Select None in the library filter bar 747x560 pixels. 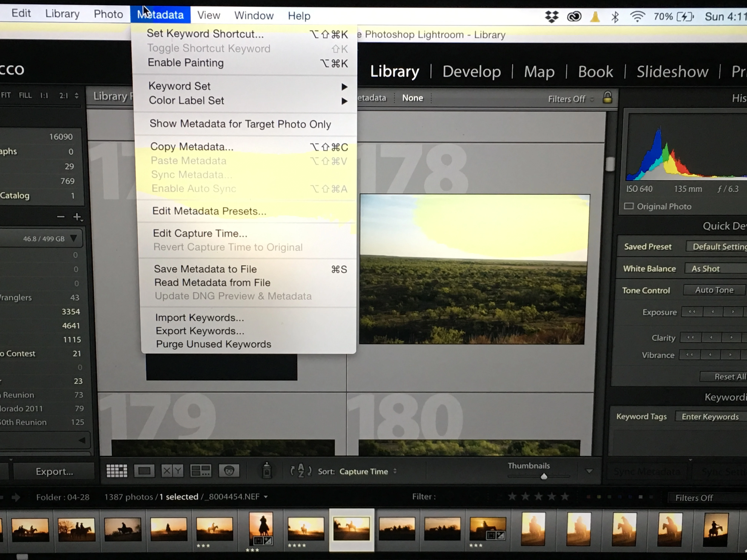412,98
